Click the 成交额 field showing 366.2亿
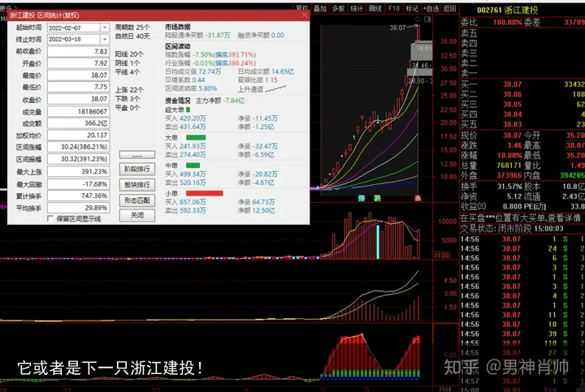The width and height of the screenshot is (585, 392). point(78,123)
